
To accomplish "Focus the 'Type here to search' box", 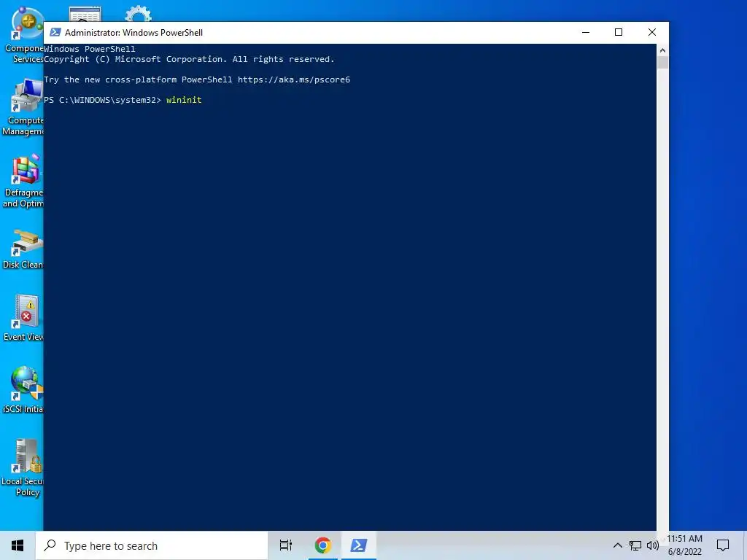I will tap(152, 545).
